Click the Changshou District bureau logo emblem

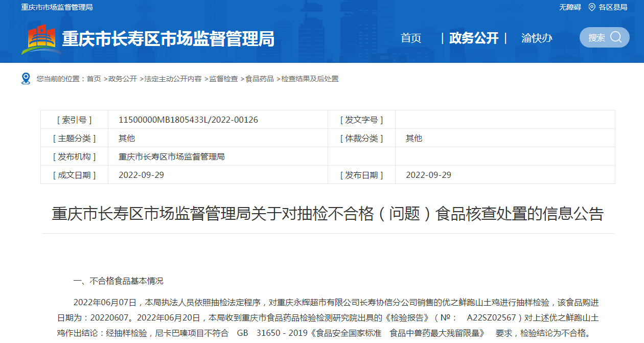tap(41, 39)
